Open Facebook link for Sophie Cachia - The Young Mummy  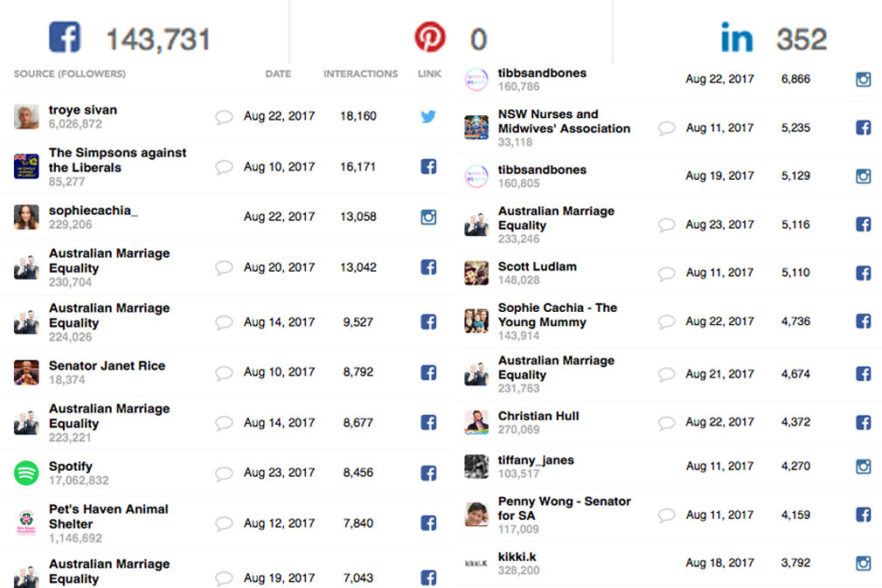click(864, 321)
